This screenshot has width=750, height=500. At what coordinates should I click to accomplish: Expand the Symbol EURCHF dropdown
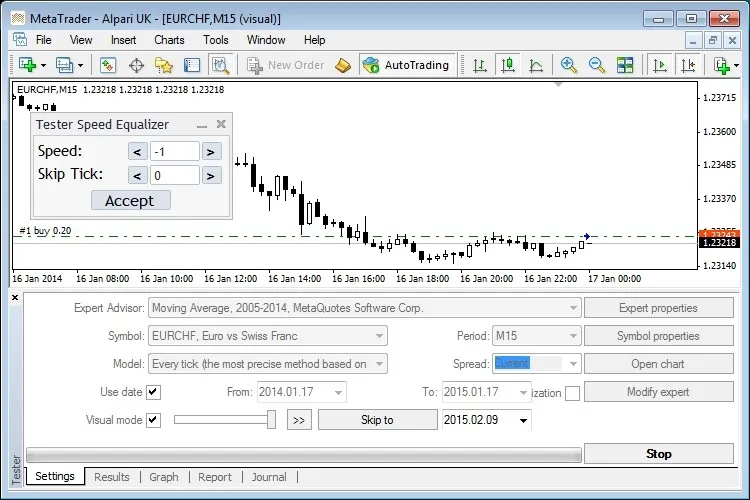pyautogui.click(x=378, y=336)
